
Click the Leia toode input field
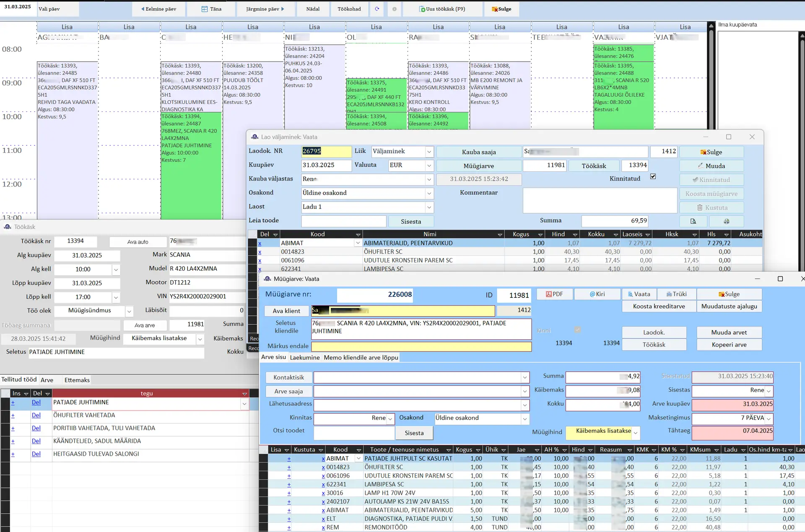coord(343,221)
